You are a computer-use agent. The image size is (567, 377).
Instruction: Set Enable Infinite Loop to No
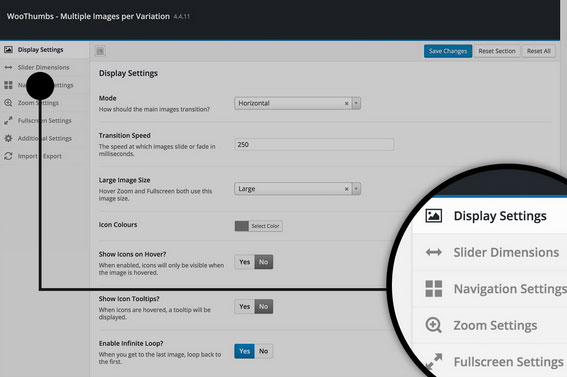[x=264, y=351]
